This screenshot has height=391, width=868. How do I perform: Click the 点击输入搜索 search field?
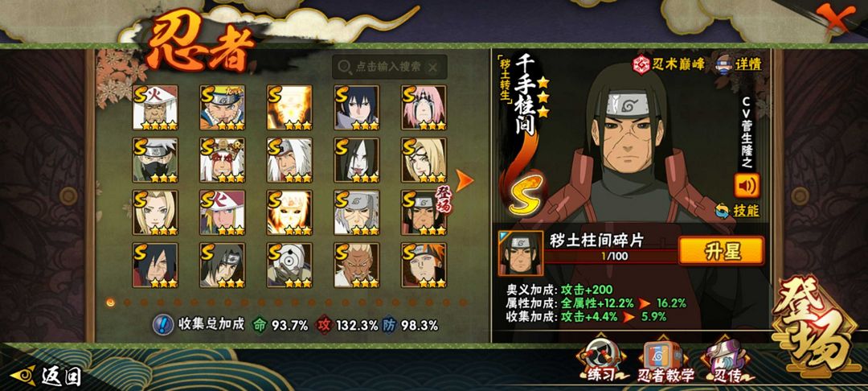point(390,67)
